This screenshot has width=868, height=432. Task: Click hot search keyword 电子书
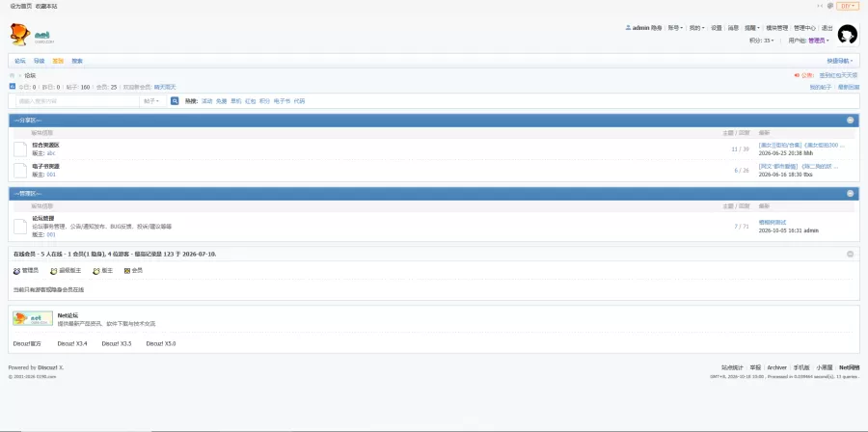coord(282,101)
